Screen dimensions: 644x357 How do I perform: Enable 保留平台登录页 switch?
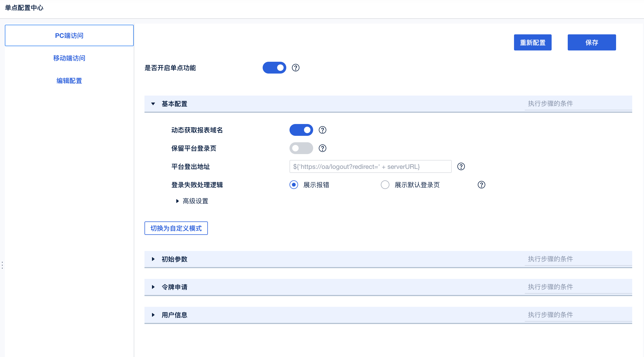pyautogui.click(x=301, y=148)
